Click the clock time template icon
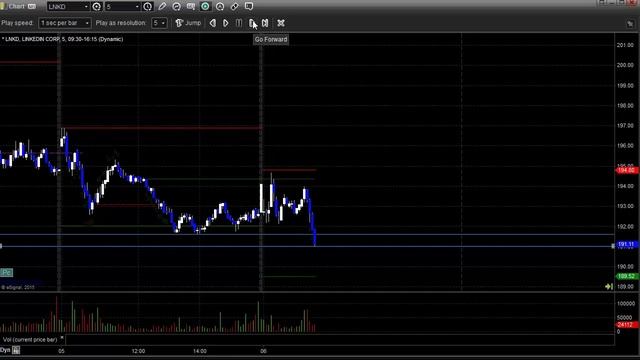 pos(148,7)
